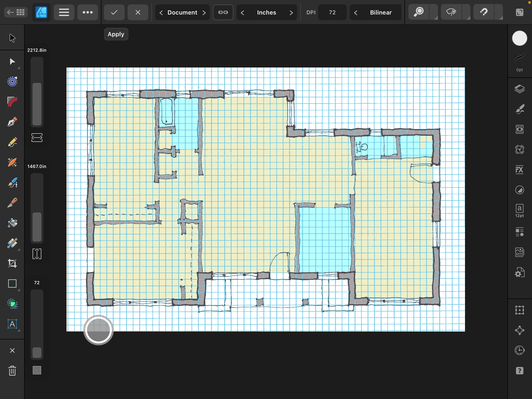The image size is (532, 399).
Task: Open the Navigator arrows studio
Action: click(520, 330)
